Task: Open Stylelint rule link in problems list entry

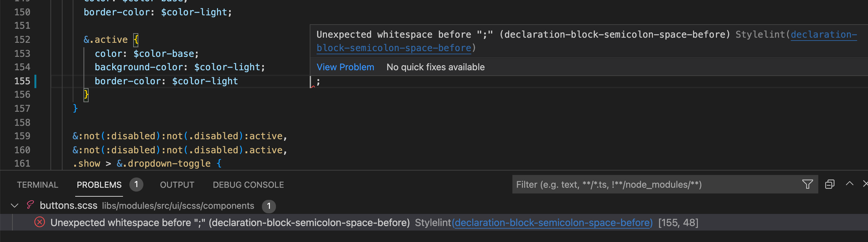Action: coord(552,223)
